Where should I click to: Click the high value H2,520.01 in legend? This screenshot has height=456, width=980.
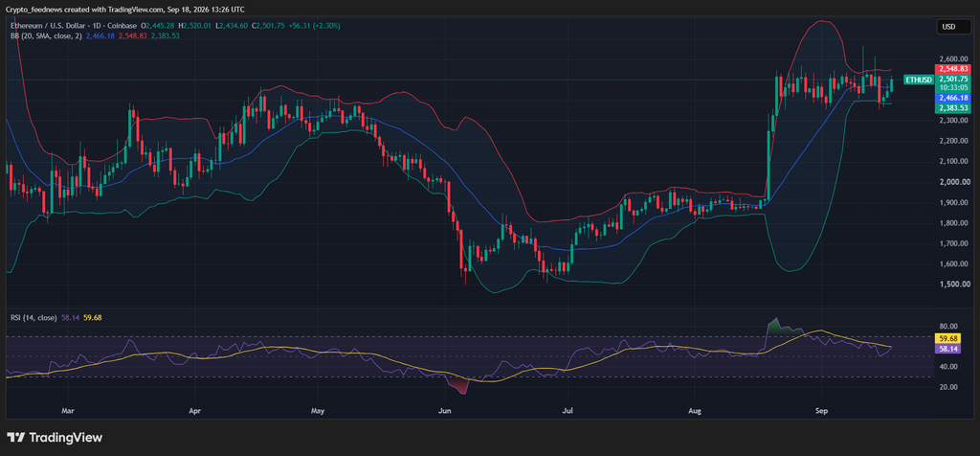(195, 26)
